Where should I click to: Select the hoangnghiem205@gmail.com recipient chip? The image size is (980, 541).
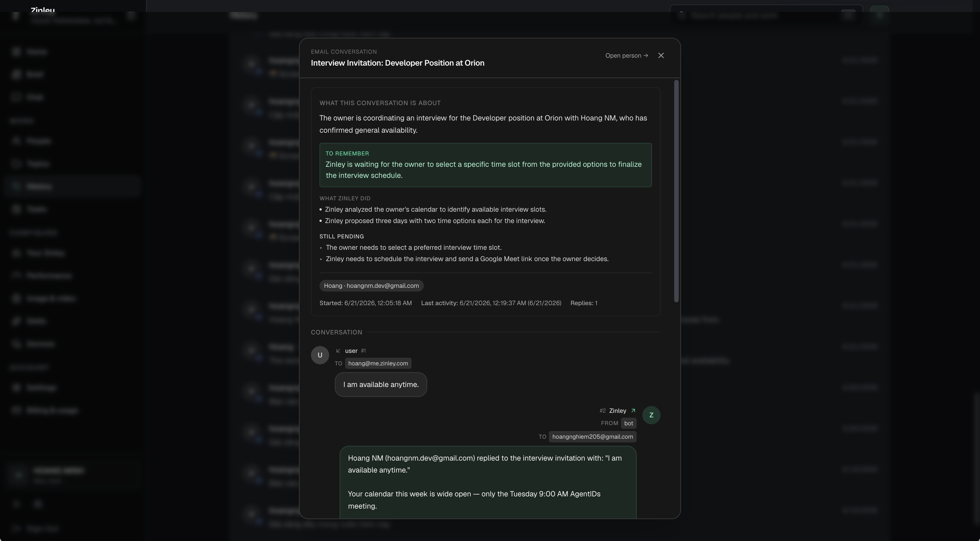tap(592, 437)
